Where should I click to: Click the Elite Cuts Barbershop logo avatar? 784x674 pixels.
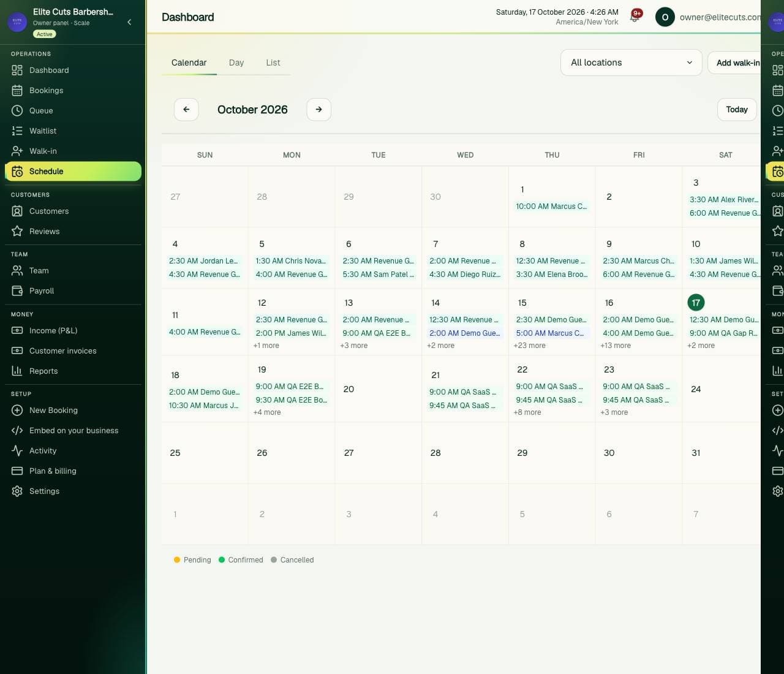click(17, 22)
